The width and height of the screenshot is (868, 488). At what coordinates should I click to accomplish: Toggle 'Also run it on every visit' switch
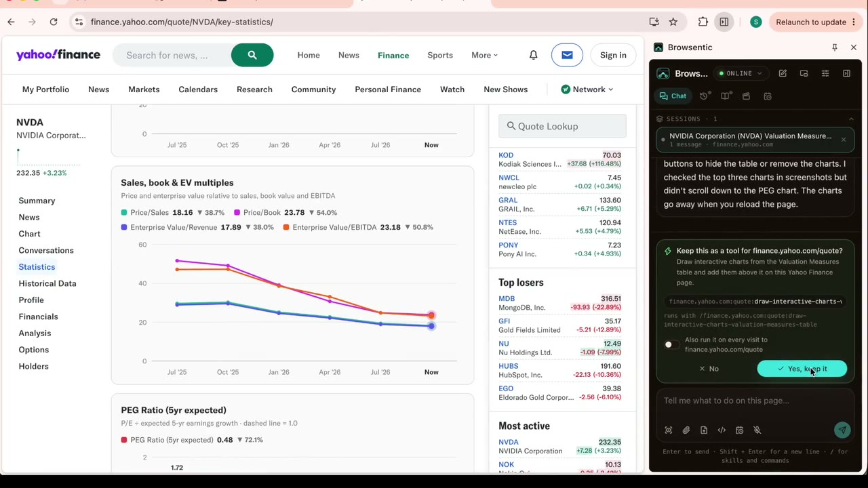[670, 344]
